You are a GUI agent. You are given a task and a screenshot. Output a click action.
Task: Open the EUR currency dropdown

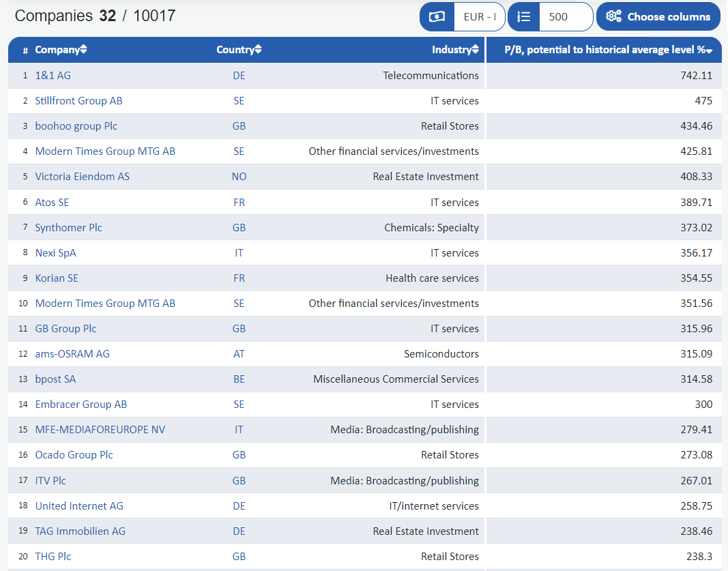click(x=479, y=16)
